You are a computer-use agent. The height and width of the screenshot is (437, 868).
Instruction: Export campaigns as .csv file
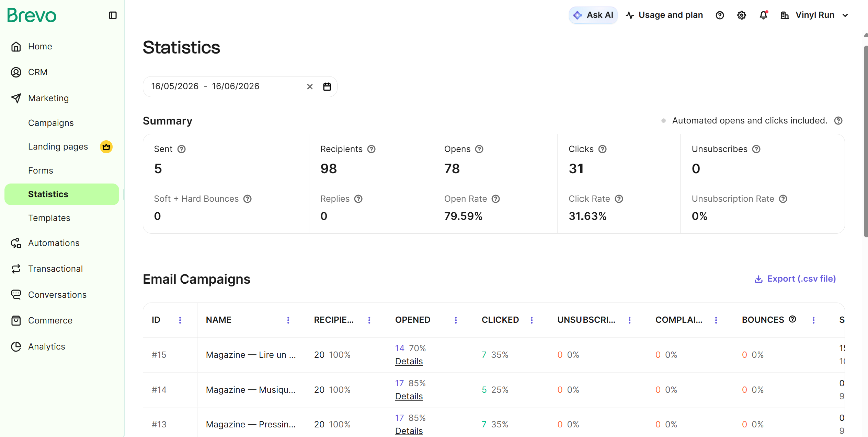click(795, 279)
